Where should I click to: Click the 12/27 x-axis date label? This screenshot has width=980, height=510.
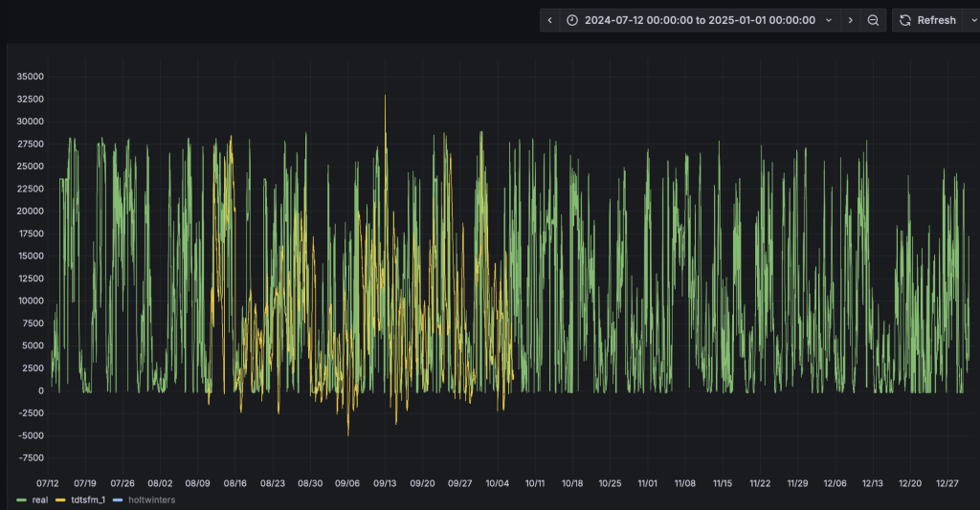(x=948, y=484)
